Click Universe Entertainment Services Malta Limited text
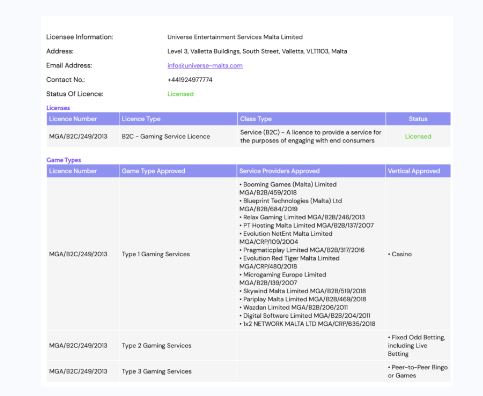 [x=235, y=37]
